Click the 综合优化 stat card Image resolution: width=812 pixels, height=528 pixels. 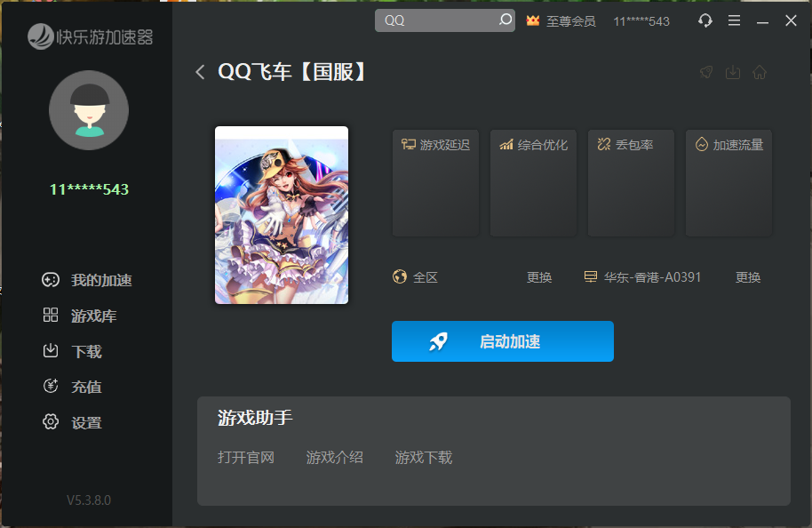point(533,183)
